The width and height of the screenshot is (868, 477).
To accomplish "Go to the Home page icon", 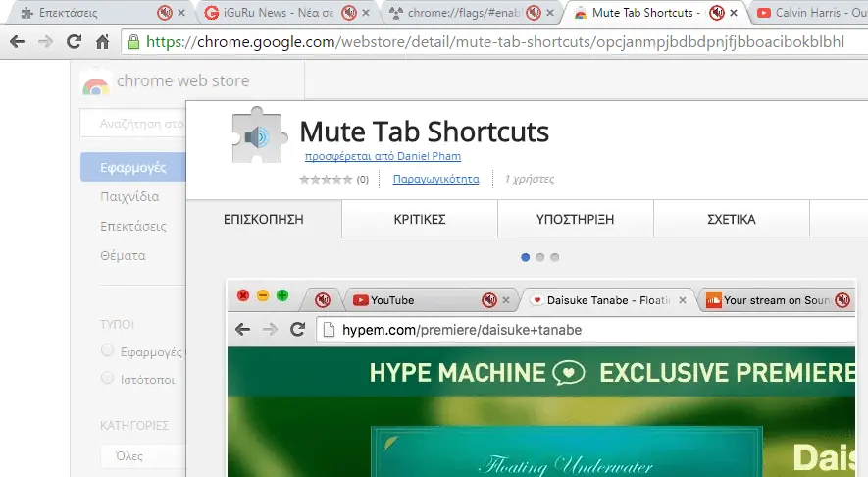I will coord(102,41).
